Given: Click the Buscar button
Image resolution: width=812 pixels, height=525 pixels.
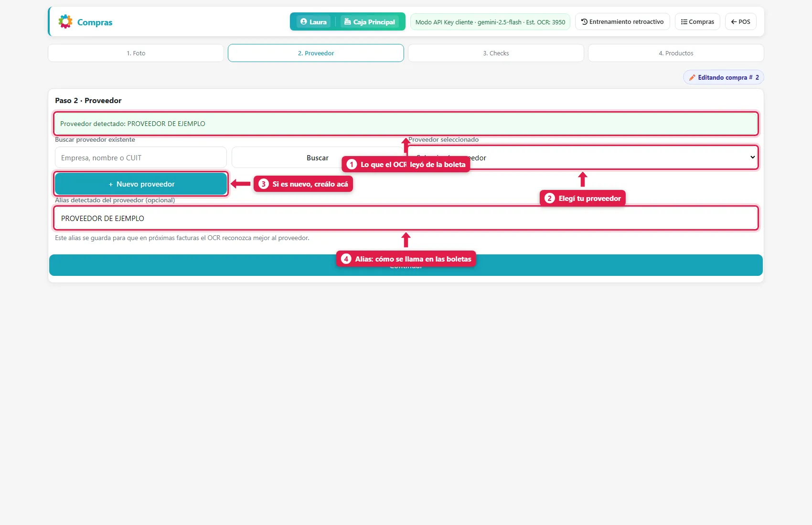Looking at the screenshot, I should (318, 157).
